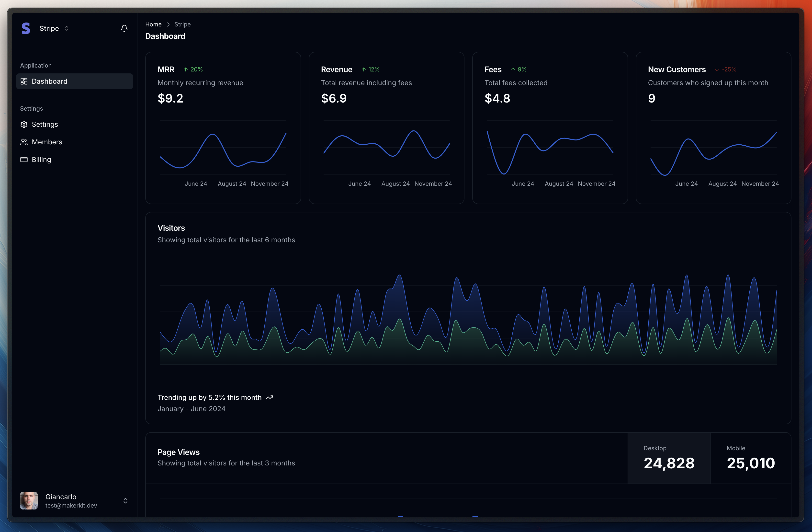Image resolution: width=812 pixels, height=532 pixels.
Task: Click 'June 24' axis label on MRR chart
Action: (x=196, y=184)
